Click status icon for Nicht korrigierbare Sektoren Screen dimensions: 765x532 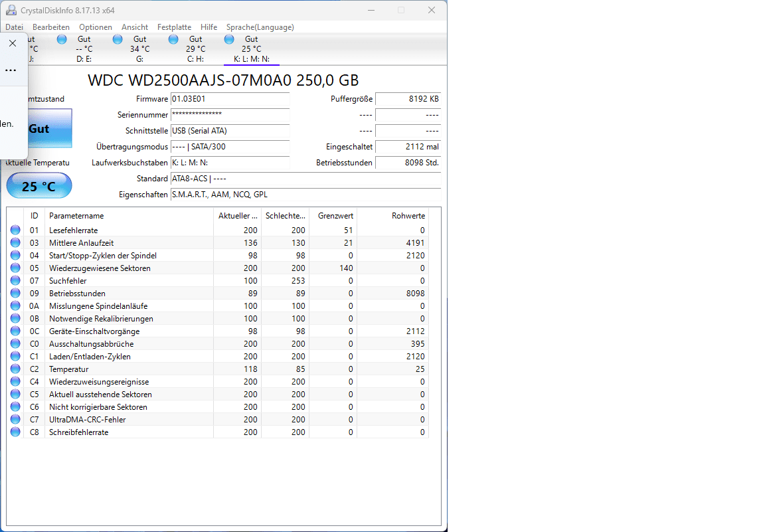(x=16, y=406)
